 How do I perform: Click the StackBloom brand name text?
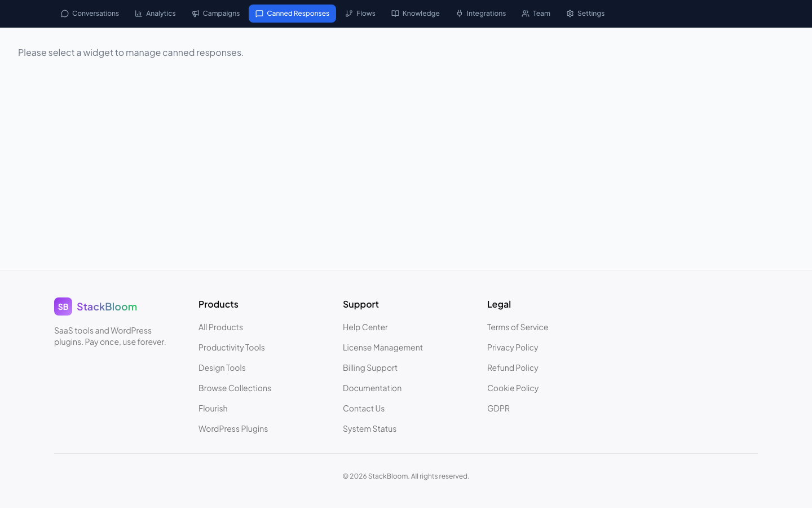point(107,306)
